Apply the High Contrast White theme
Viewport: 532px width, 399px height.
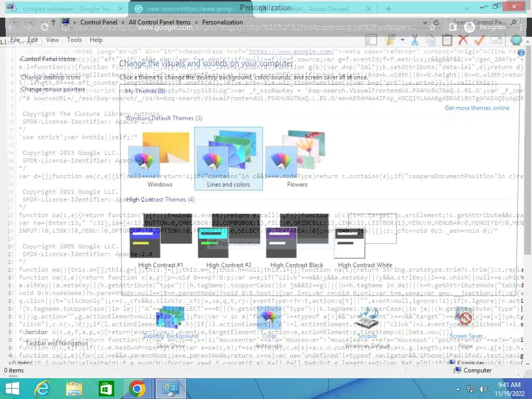pos(365,240)
